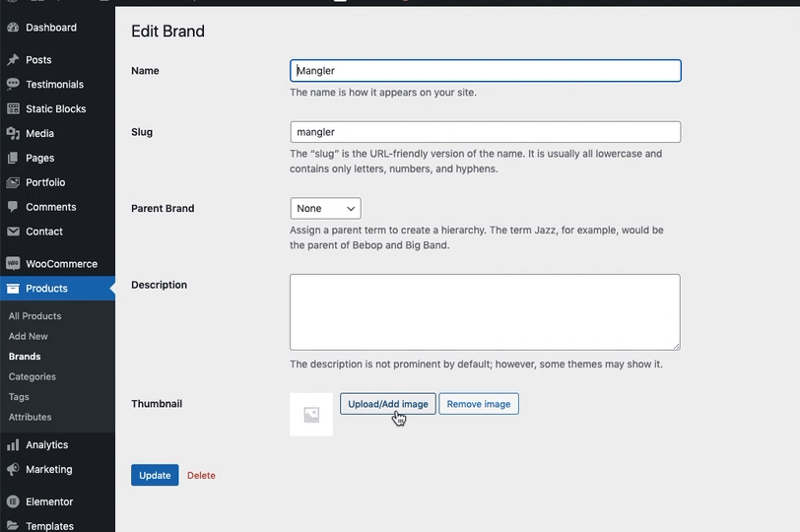Click the WooCommerce logo icon
Image resolution: width=800 pixels, height=532 pixels.
pos(13,264)
